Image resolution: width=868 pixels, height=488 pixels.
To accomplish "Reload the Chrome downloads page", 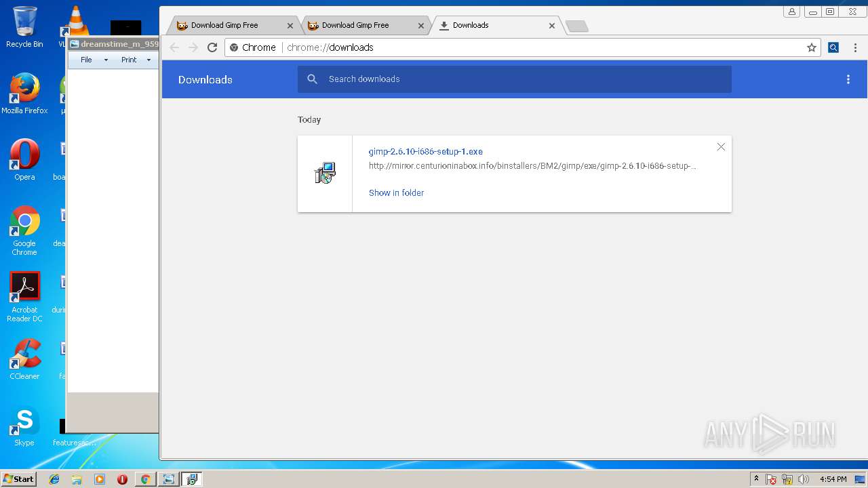I will click(212, 47).
